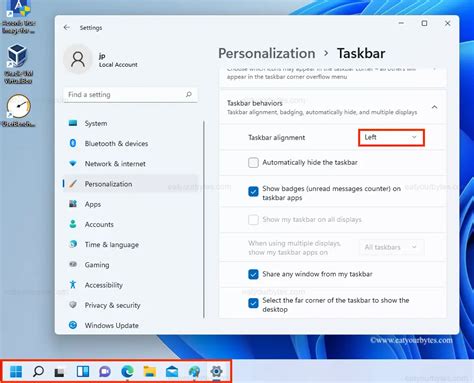Uncheck Share any window from my taskbar
Screen dimensions: 474x383
pyautogui.click(x=253, y=274)
